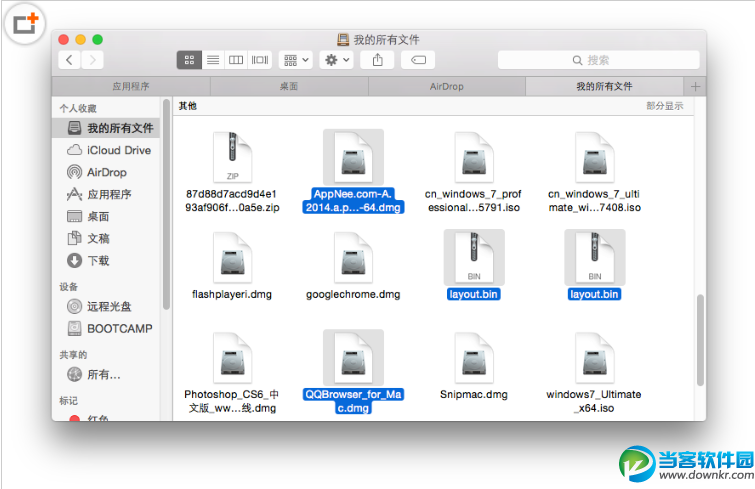Add a new tab with plus button
This screenshot has width=755, height=489.
(695, 87)
